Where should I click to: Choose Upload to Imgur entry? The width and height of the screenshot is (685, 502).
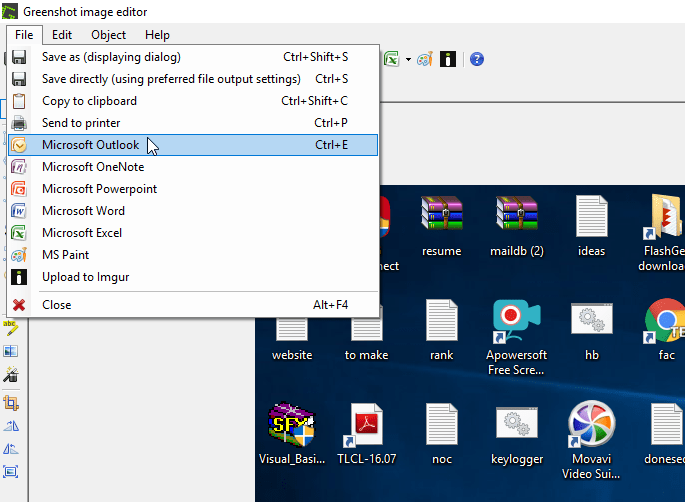click(x=193, y=277)
